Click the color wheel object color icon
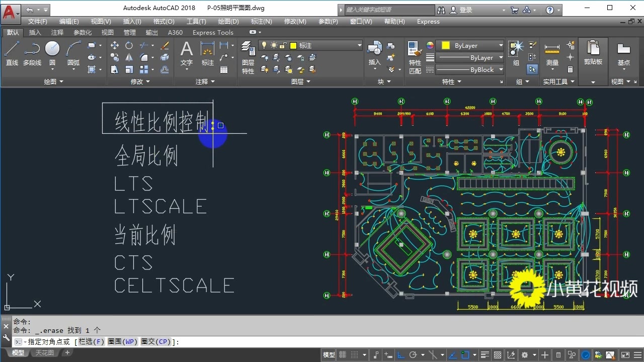The width and height of the screenshot is (644, 362). click(x=430, y=45)
